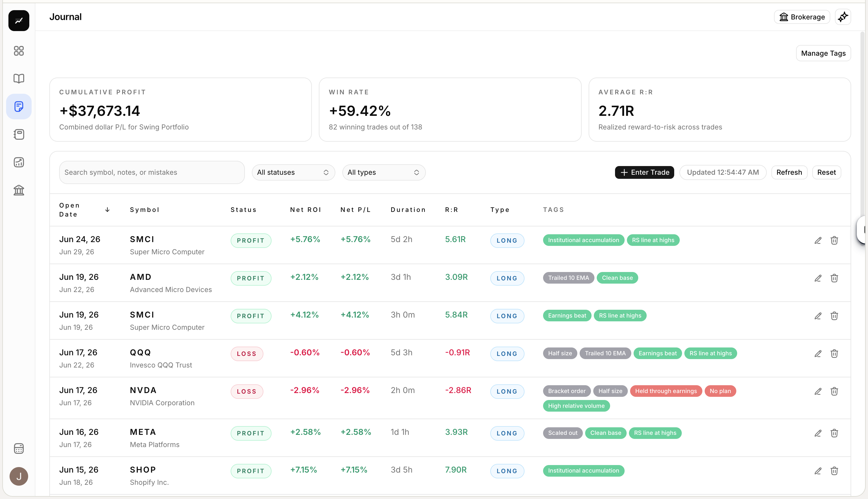Viewport: 868px width, 499px height.
Task: Delete the SMCI 3h 0m trade
Action: click(x=834, y=316)
